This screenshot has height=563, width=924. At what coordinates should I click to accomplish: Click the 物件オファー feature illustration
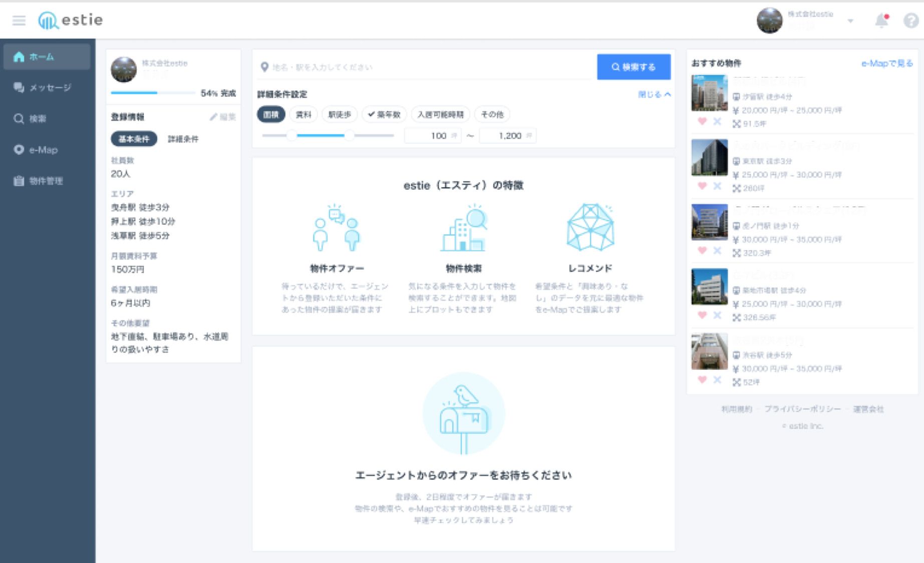(337, 228)
